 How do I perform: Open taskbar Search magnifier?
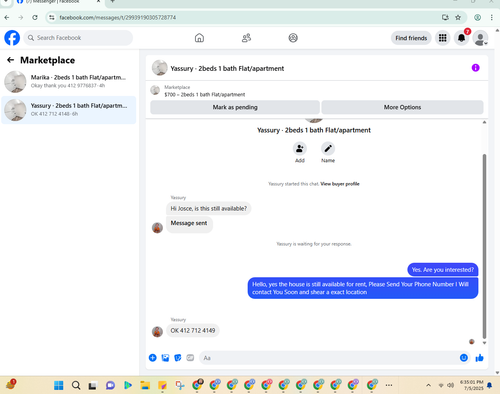pos(76,385)
